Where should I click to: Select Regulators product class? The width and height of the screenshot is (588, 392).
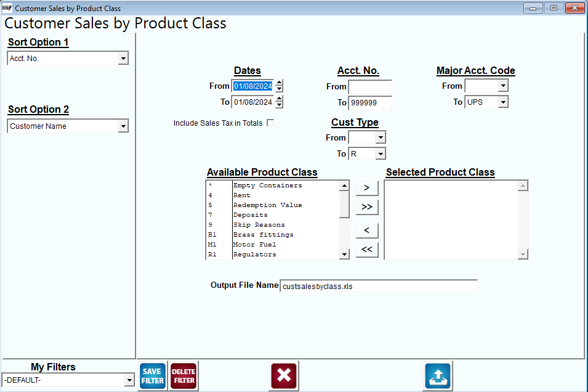273,254
